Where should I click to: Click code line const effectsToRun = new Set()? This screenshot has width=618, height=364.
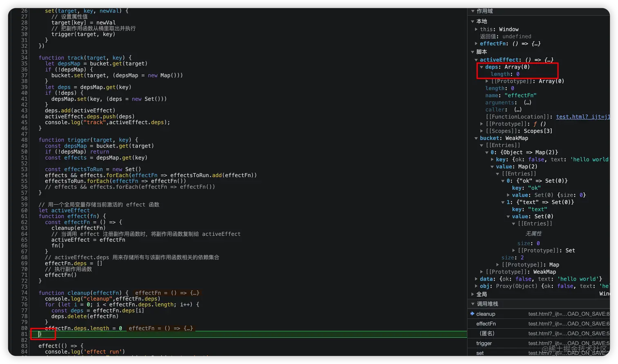tap(93, 169)
